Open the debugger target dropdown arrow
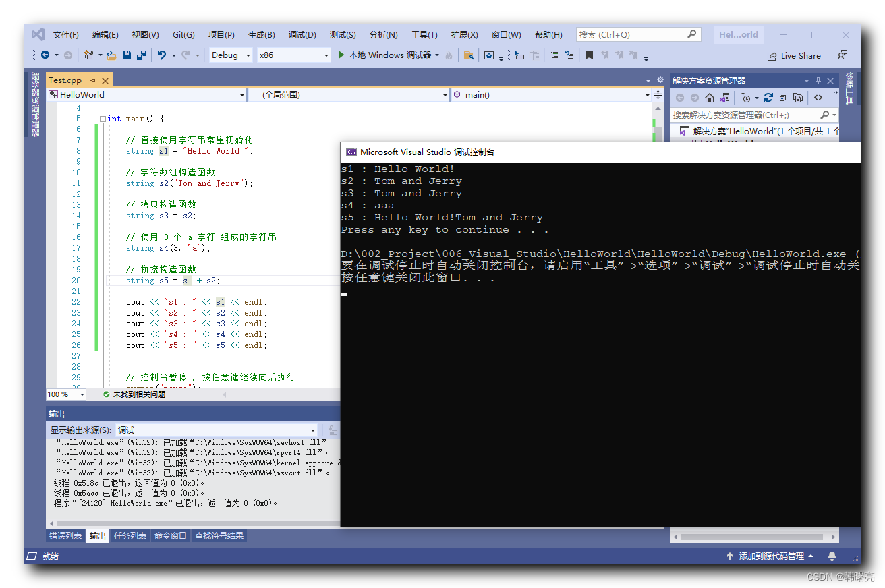885x588 pixels. (437, 55)
